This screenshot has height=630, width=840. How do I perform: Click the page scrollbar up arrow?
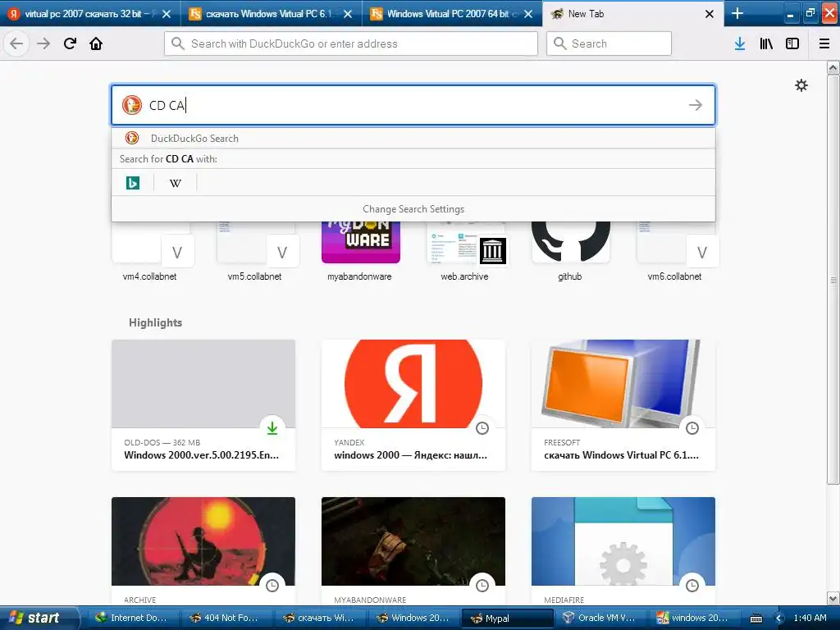[833, 67]
